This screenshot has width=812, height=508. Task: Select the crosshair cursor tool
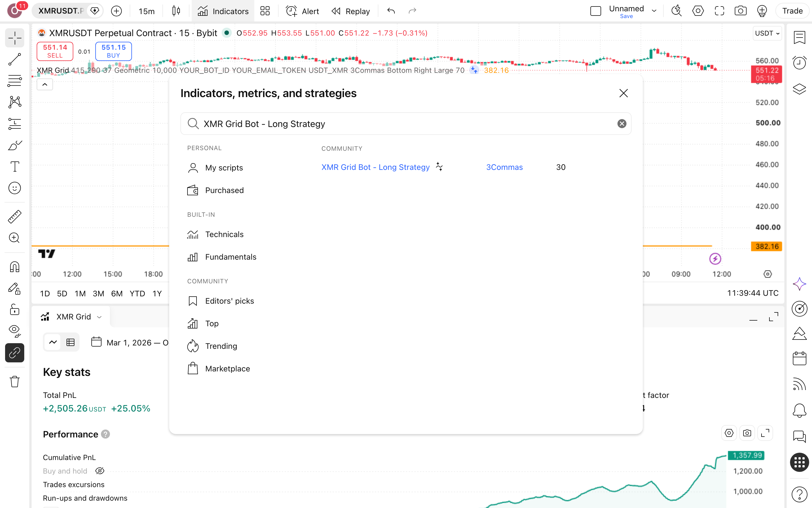(15, 38)
